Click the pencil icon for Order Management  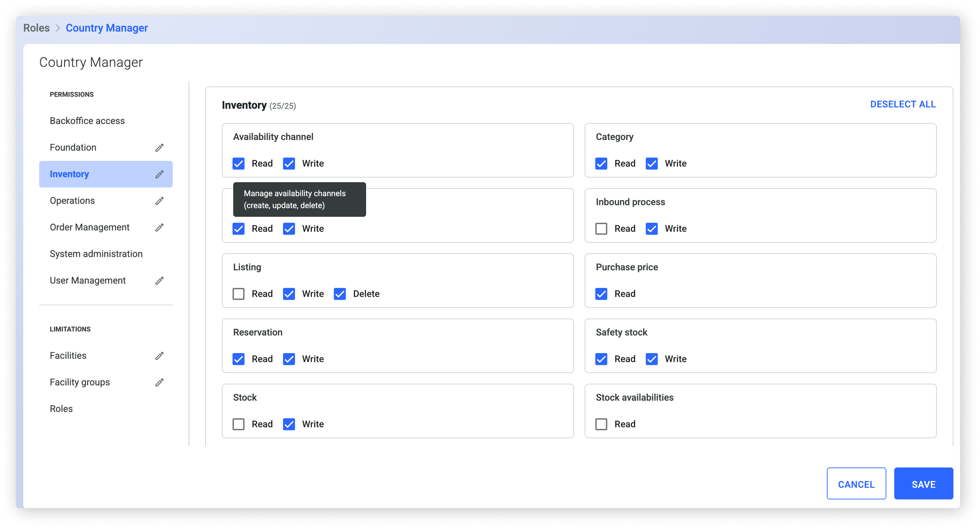coord(159,228)
